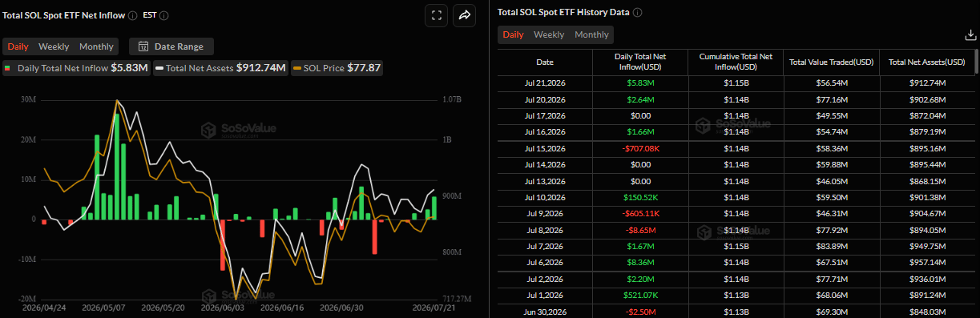
Task: Click the Jul 8,2026 date cell
Action: (544, 230)
